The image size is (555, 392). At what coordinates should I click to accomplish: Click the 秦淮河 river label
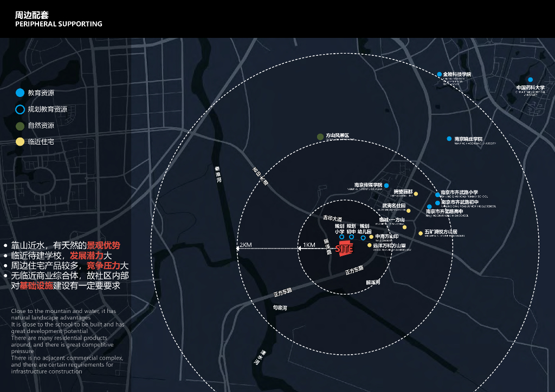point(218,175)
